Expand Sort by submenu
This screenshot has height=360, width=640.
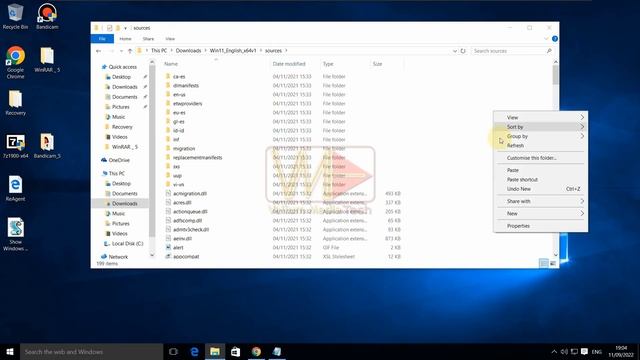540,127
